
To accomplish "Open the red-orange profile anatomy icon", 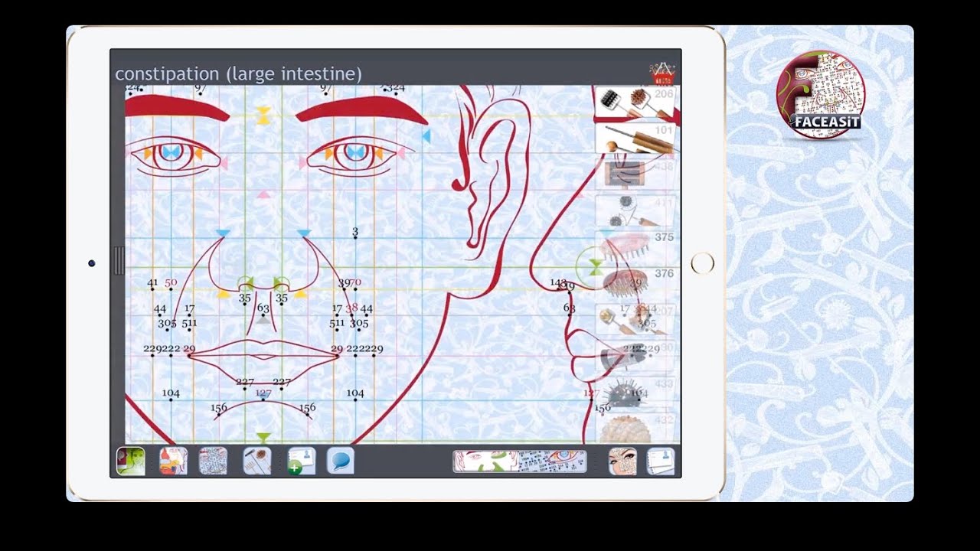I will (173, 461).
